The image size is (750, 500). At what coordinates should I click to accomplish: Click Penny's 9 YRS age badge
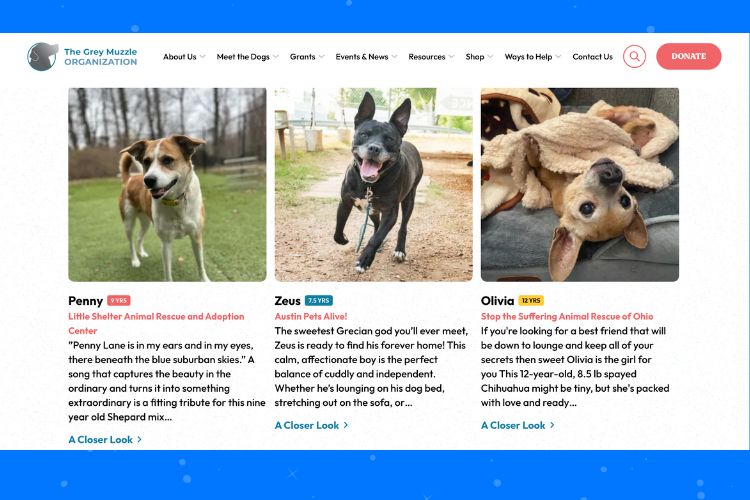coord(119,300)
